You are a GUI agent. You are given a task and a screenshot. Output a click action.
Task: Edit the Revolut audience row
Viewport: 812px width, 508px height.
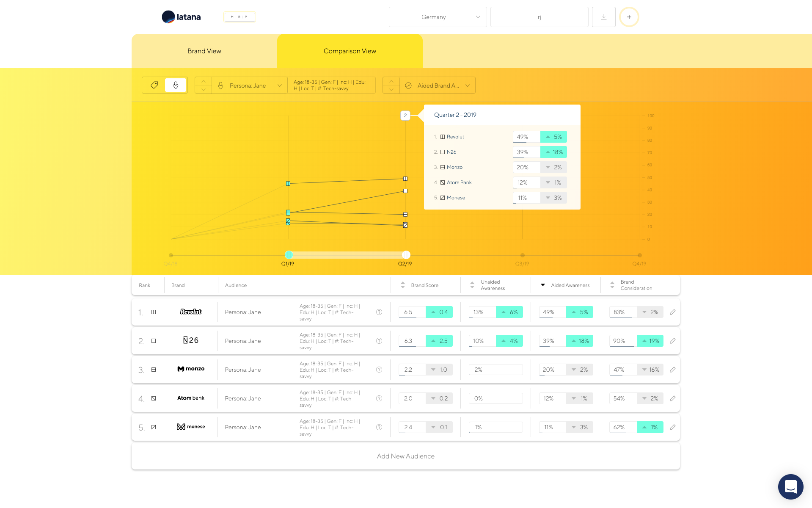click(x=672, y=312)
